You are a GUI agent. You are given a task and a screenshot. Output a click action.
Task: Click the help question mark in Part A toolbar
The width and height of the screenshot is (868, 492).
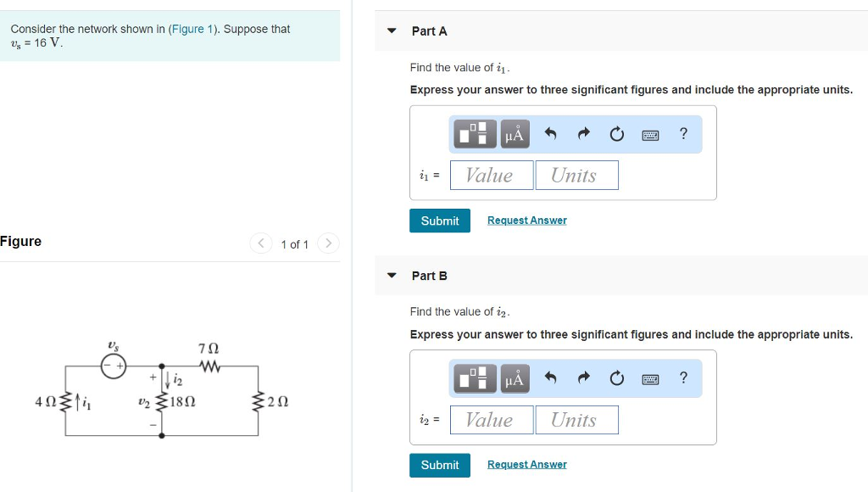pyautogui.click(x=683, y=133)
